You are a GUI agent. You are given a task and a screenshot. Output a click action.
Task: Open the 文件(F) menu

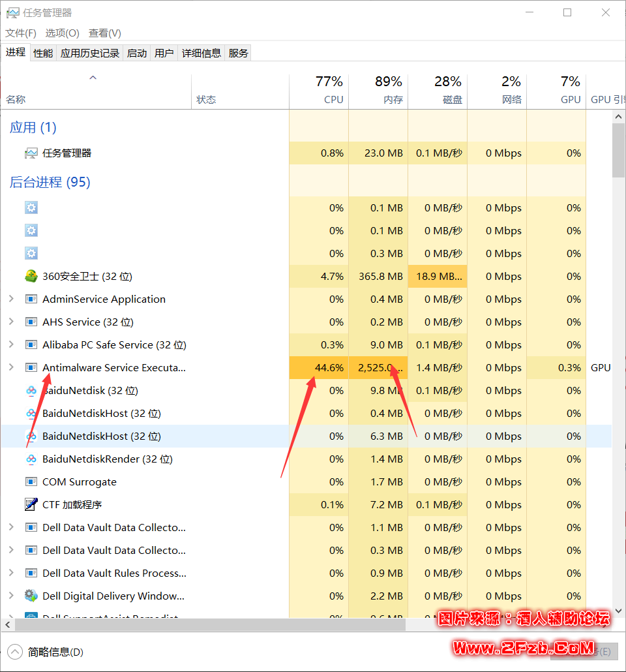21,33
